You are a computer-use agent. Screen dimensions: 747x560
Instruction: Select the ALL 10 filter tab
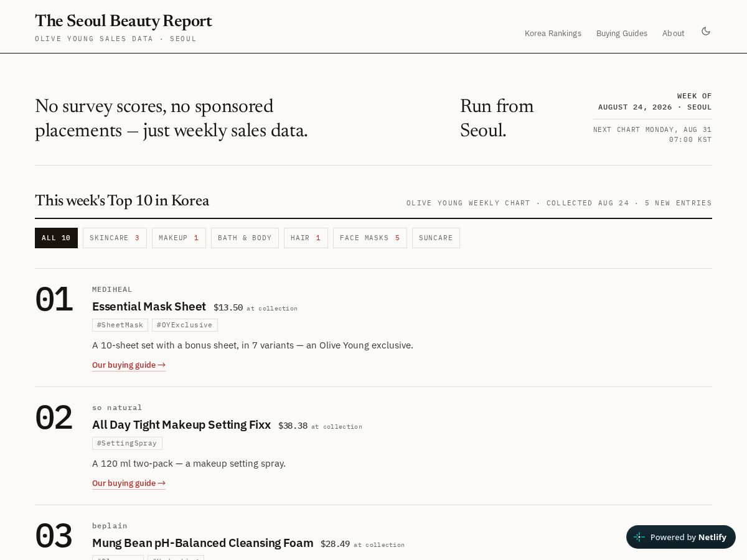tap(56, 238)
